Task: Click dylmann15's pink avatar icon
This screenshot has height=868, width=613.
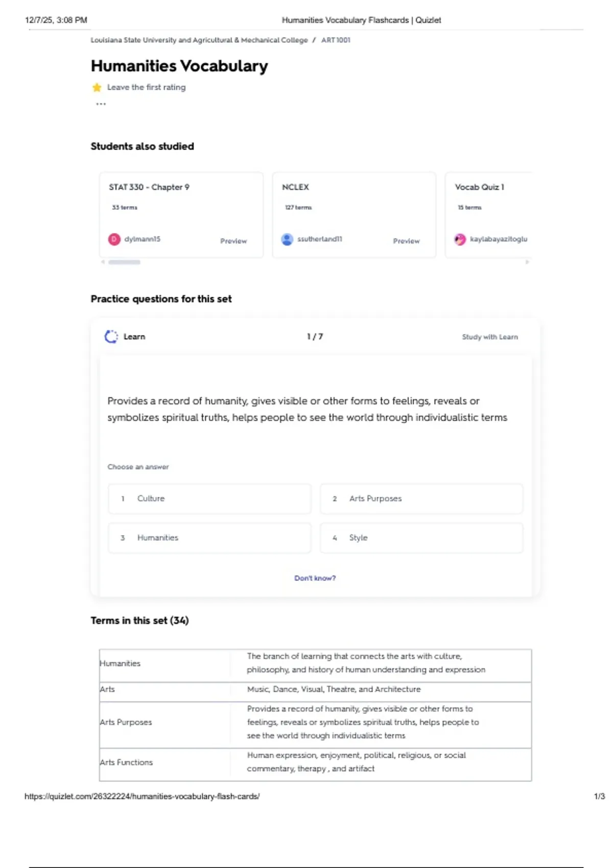Action: click(x=114, y=239)
